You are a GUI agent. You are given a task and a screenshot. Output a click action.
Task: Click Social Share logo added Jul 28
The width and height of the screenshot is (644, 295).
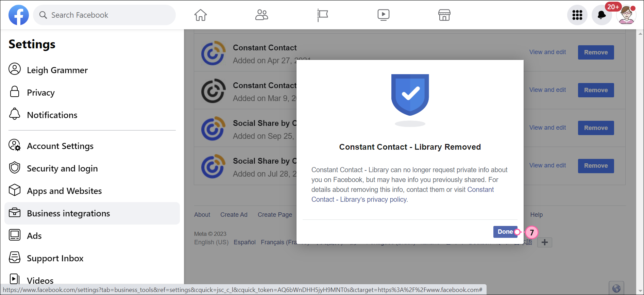coord(213,166)
